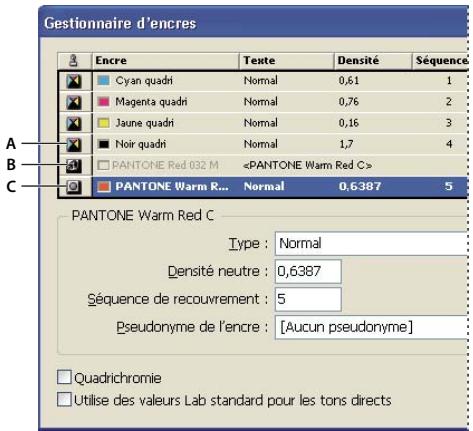Click density value 0,61
This screenshot has width=473, height=431.
pos(349,81)
